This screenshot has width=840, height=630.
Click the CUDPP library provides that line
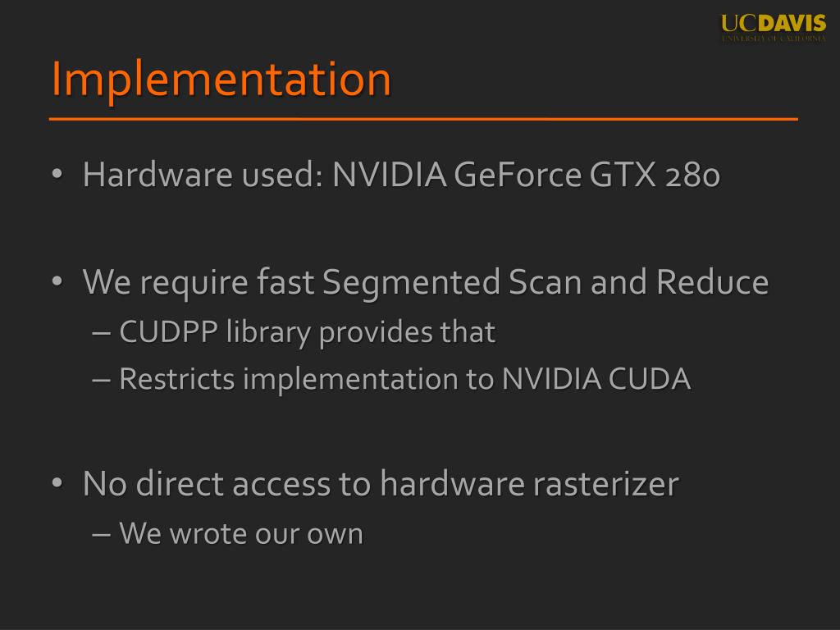point(307,333)
